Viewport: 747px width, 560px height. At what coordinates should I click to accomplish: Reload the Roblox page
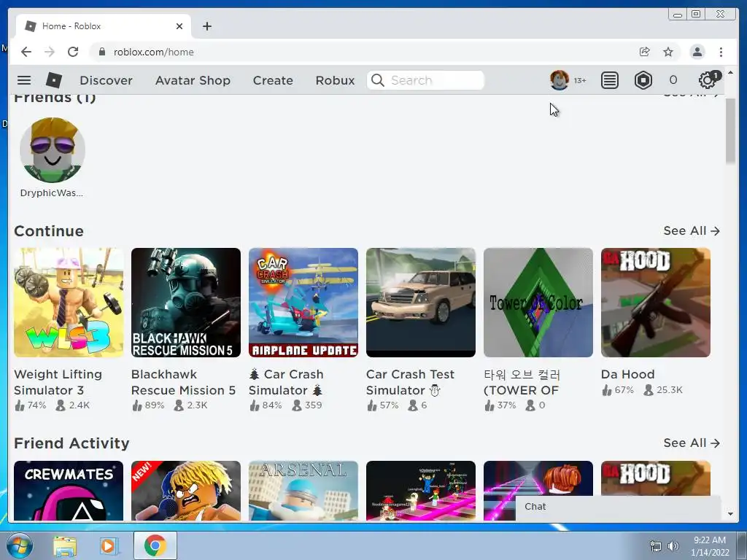pyautogui.click(x=73, y=52)
